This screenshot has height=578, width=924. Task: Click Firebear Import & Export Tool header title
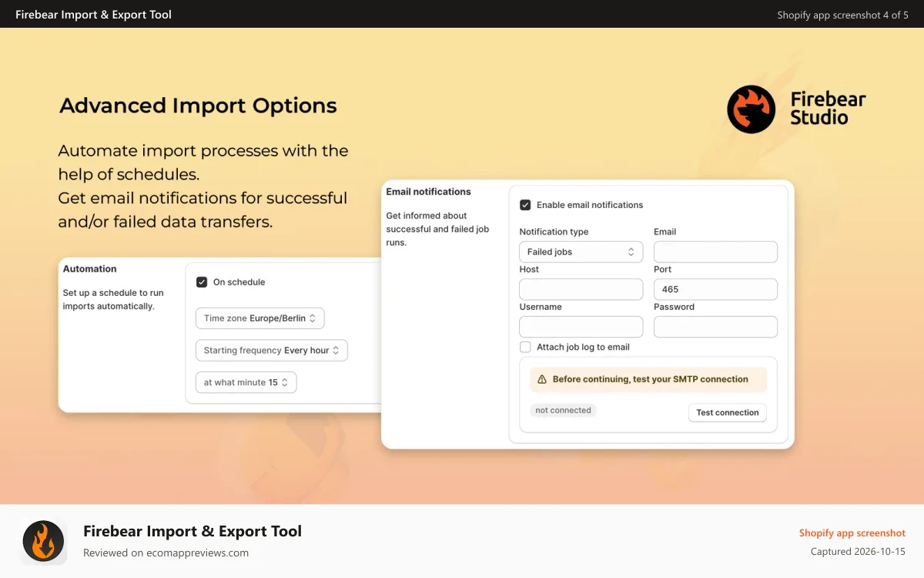(94, 15)
